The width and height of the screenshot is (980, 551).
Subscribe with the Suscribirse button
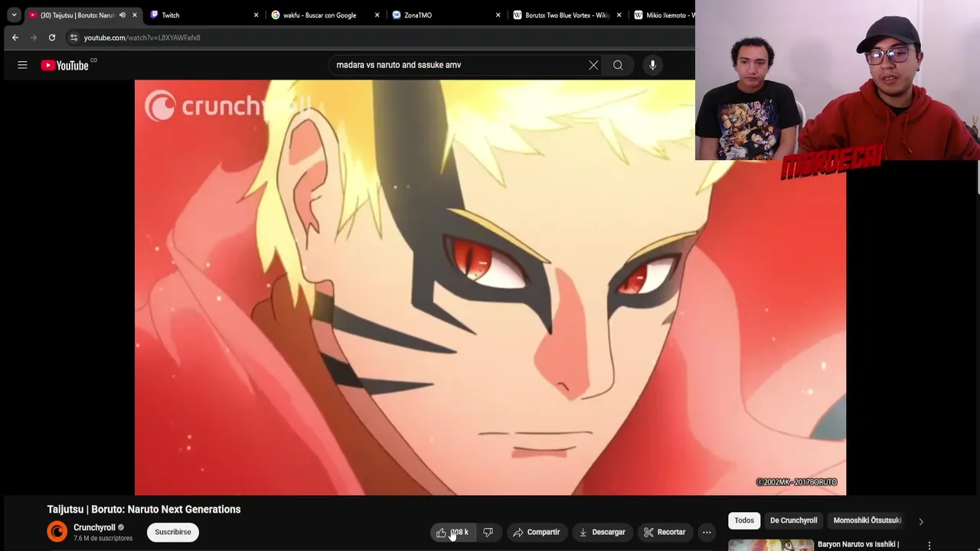(173, 532)
